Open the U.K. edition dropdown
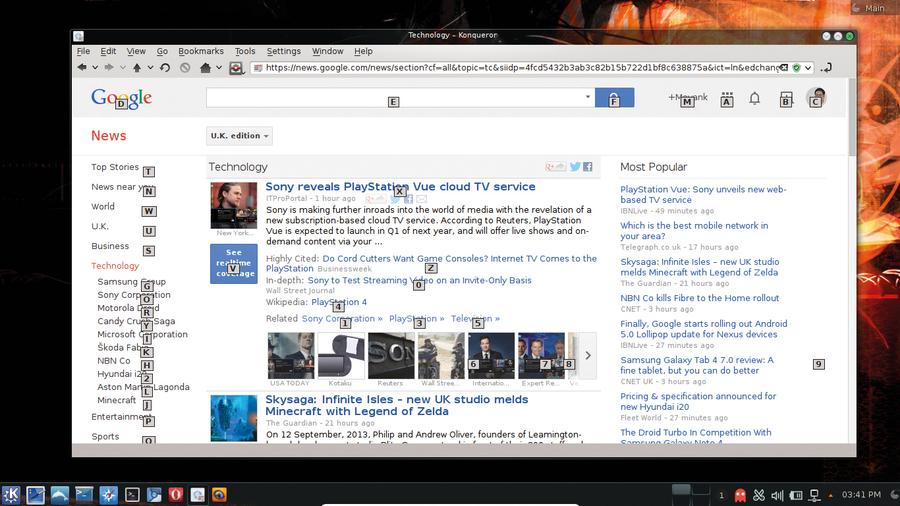Screen dimensions: 900x506 239,136
